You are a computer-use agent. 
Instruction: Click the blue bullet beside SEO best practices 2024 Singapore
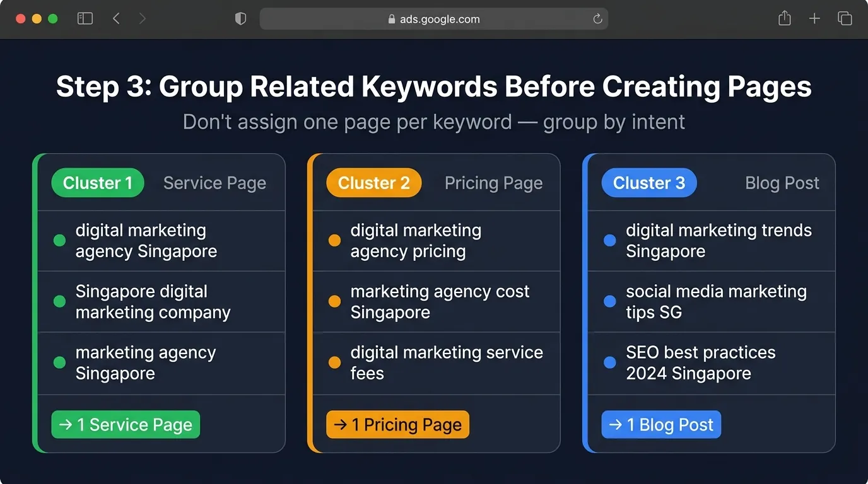tap(609, 362)
